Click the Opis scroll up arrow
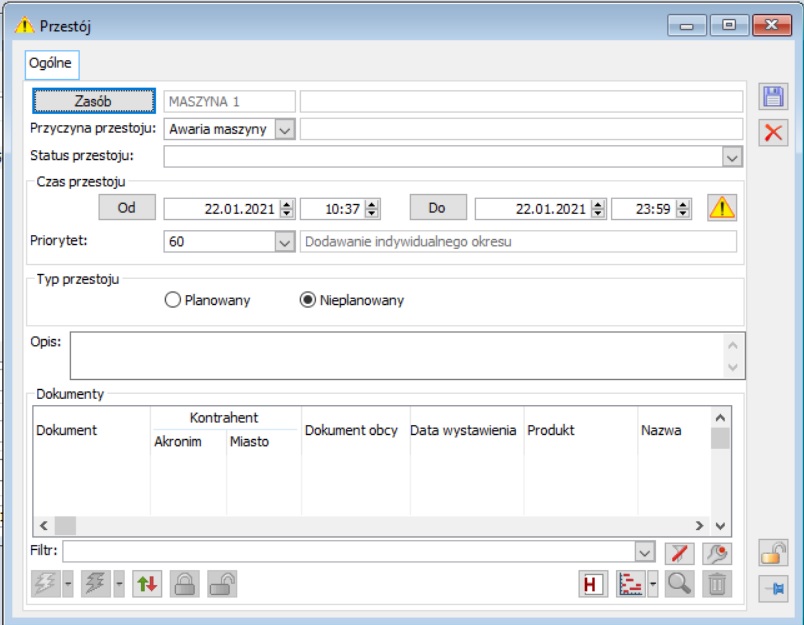Image resolution: width=804 pixels, height=625 pixels. 733,345
